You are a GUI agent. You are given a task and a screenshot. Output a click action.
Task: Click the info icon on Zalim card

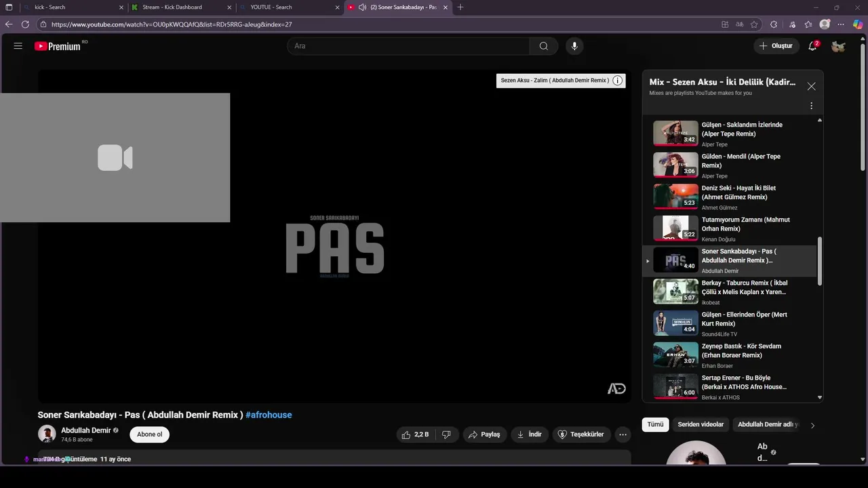click(x=617, y=81)
